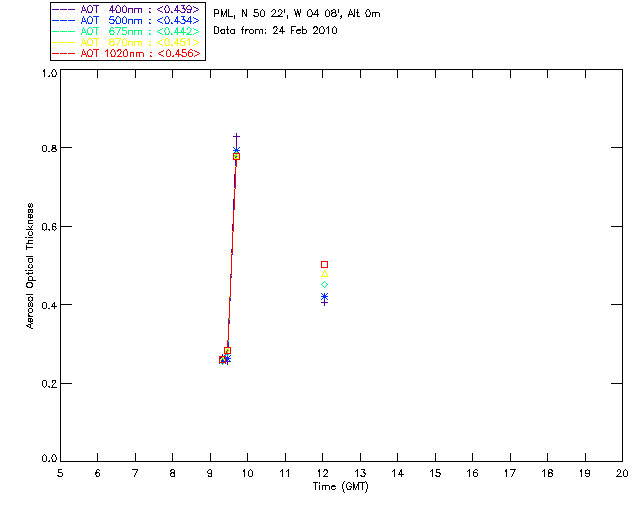The height and width of the screenshot is (512, 640).
Task: Select the red square marker near 12 GMT
Action: tap(324, 265)
